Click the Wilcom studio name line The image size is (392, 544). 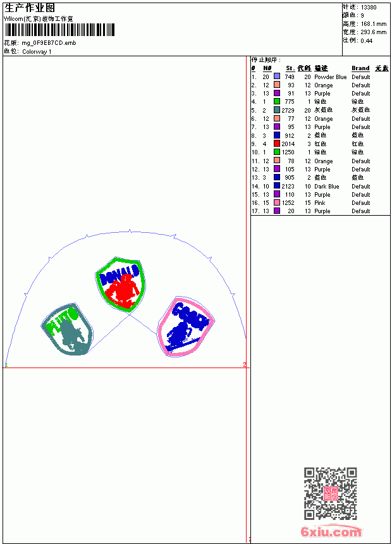(x=39, y=19)
